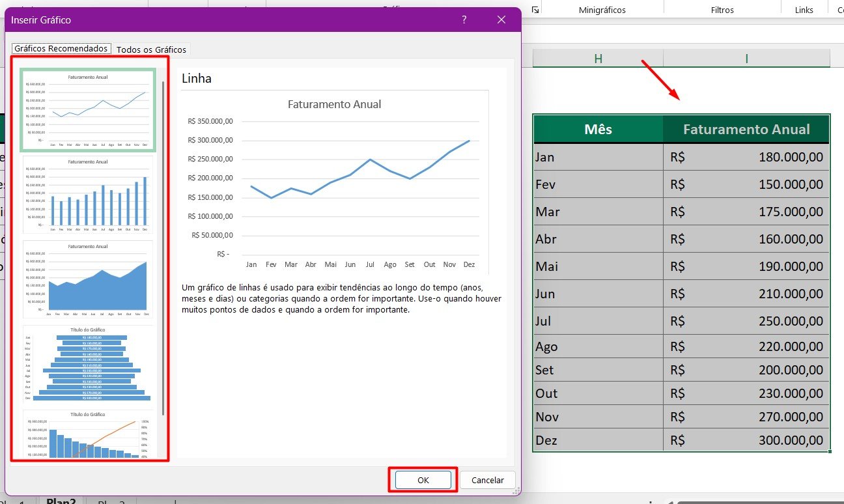Select the Set cell
844x504 pixels.
tap(598, 370)
